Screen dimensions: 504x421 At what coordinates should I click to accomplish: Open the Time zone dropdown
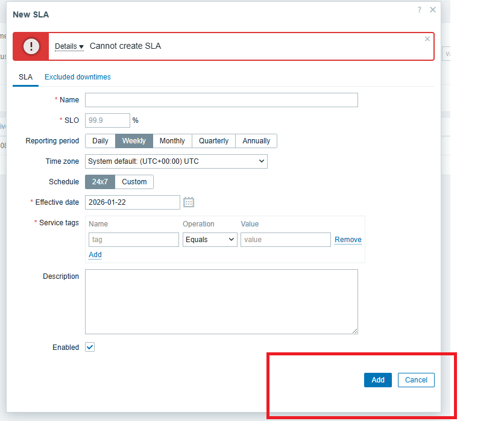[x=176, y=161]
